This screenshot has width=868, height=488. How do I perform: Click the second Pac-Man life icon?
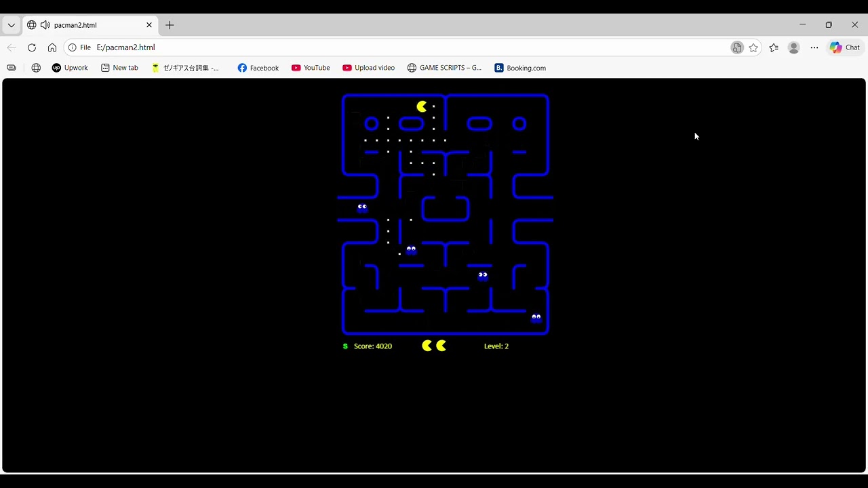pos(441,346)
